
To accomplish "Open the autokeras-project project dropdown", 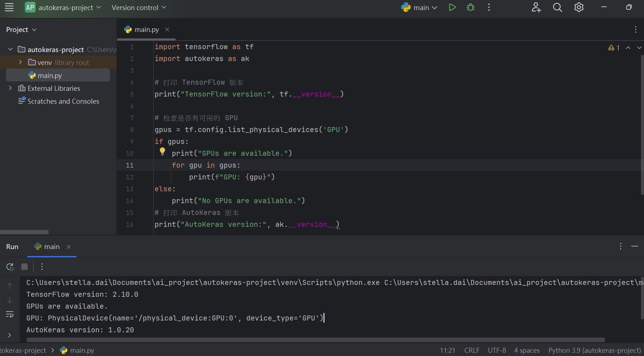I will click(x=63, y=8).
